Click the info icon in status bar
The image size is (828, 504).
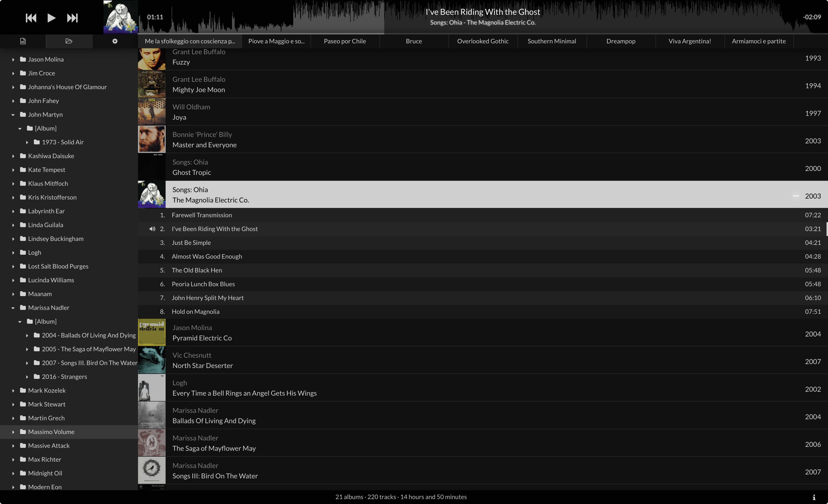814,497
